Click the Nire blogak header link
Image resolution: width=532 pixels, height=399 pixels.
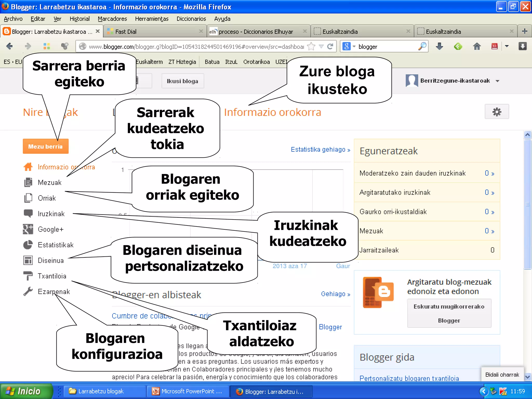[50, 112]
